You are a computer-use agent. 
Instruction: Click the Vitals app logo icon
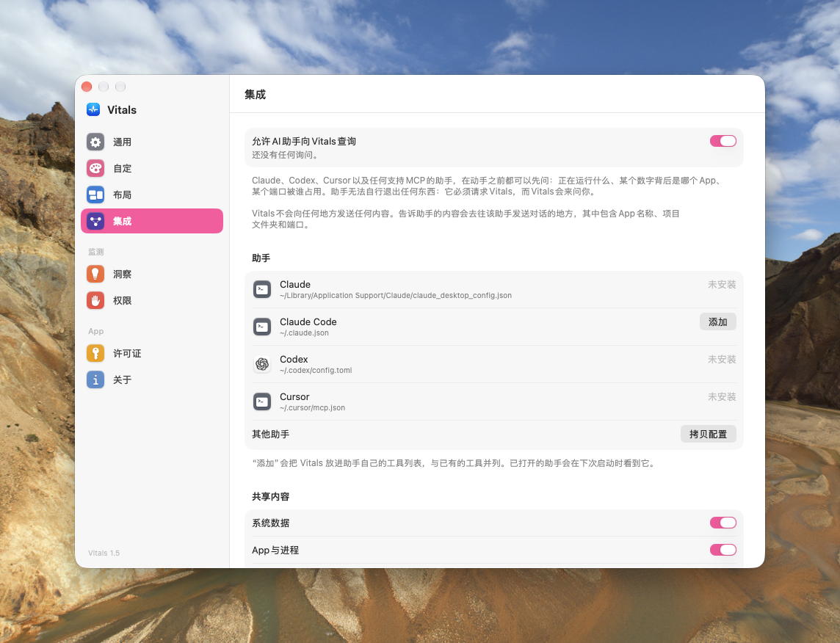click(93, 109)
